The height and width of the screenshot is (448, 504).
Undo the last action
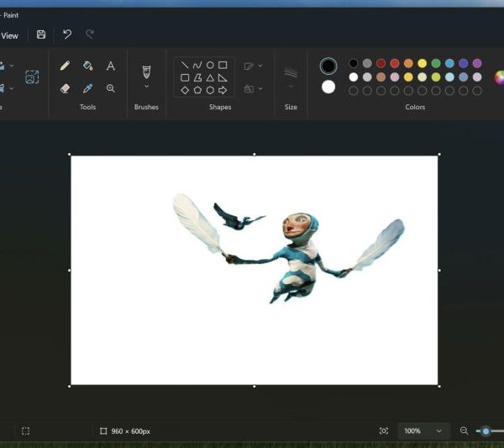coord(67,34)
